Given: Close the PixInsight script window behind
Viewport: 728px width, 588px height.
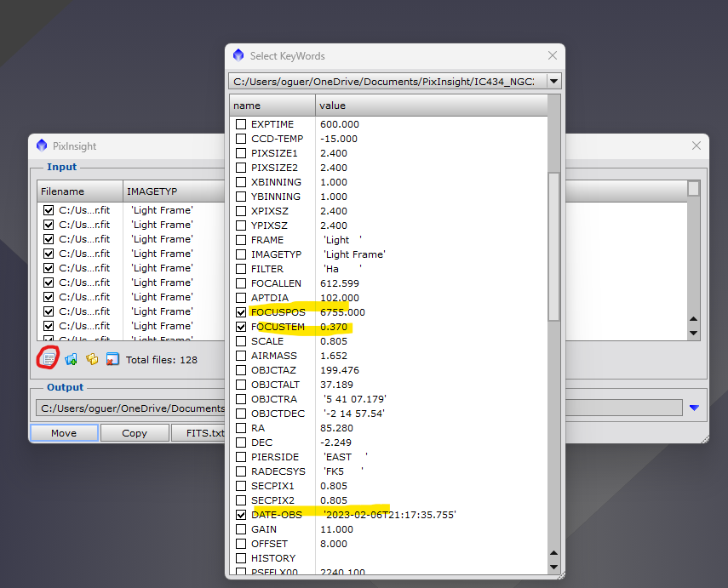Looking at the screenshot, I should tap(696, 146).
